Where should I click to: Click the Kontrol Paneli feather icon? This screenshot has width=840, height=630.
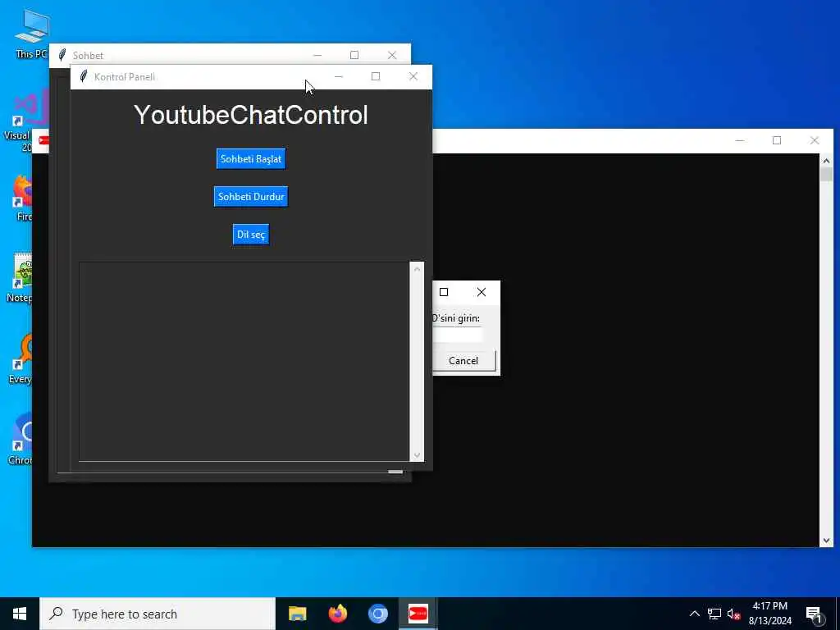point(83,76)
